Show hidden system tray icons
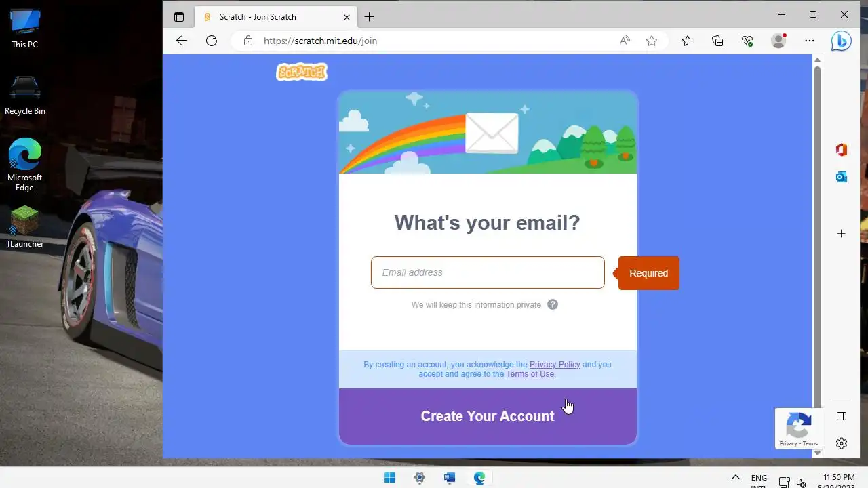 (x=735, y=478)
